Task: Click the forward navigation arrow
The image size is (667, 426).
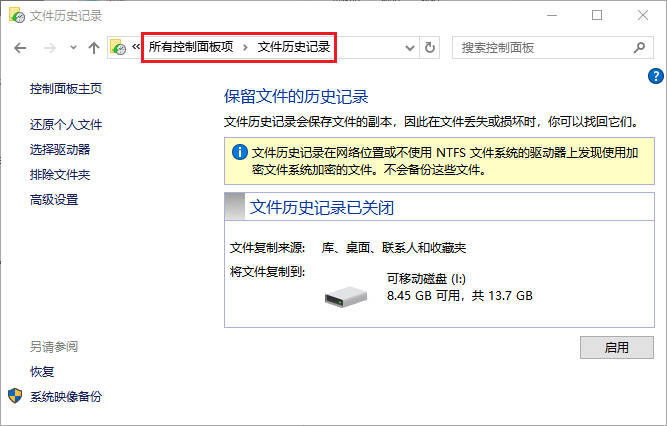Action: point(50,48)
